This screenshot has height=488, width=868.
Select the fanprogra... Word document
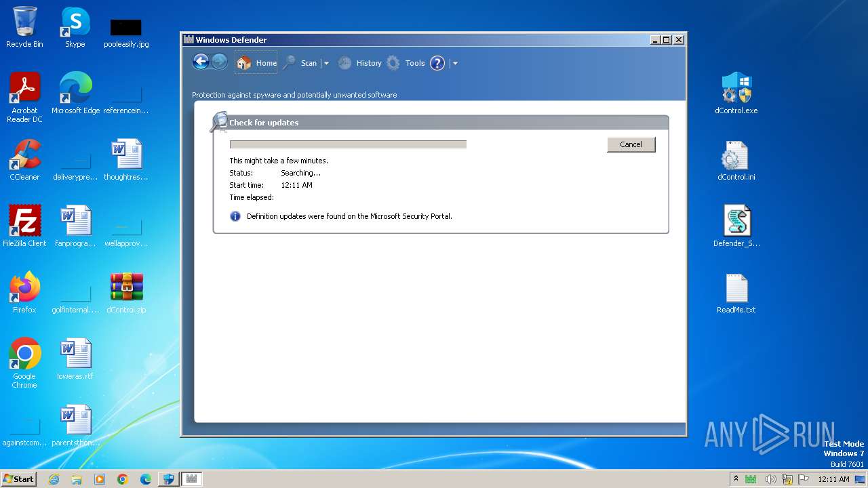tap(75, 226)
